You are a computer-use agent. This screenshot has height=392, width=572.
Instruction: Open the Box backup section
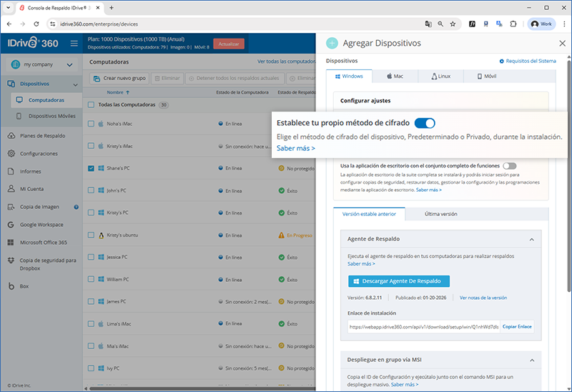coord(24,285)
